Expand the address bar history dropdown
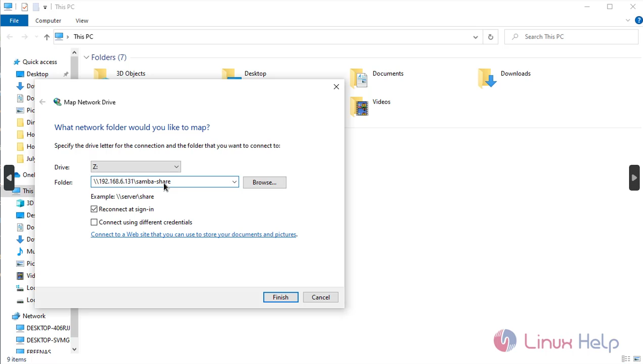Screen dimensions: 643x364 click(475, 37)
